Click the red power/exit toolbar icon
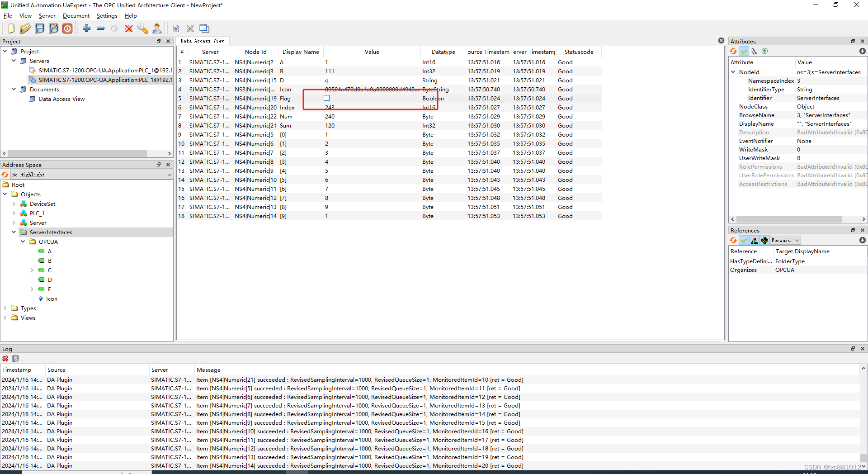Image resolution: width=868 pixels, height=474 pixels. click(67, 28)
